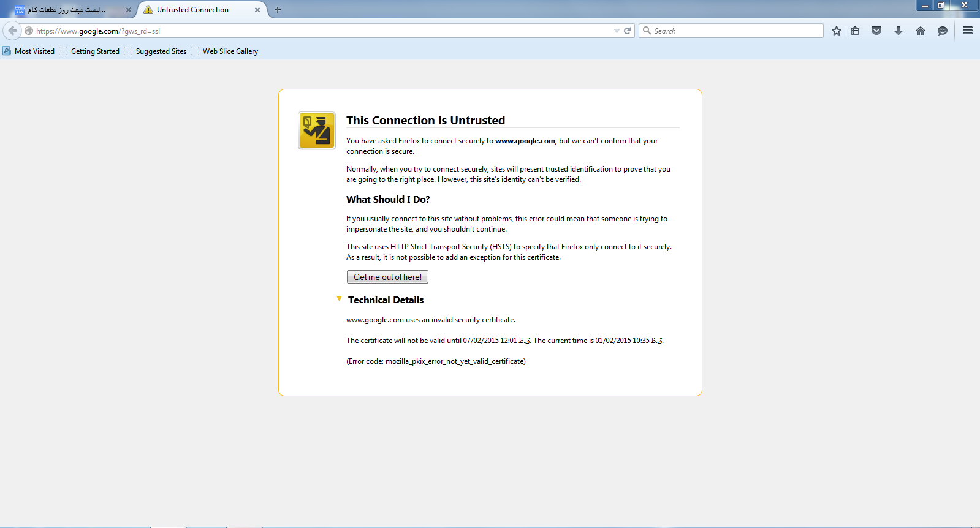Click the This Connection is Untrusted heading
The width and height of the screenshot is (980, 528).
tap(425, 120)
